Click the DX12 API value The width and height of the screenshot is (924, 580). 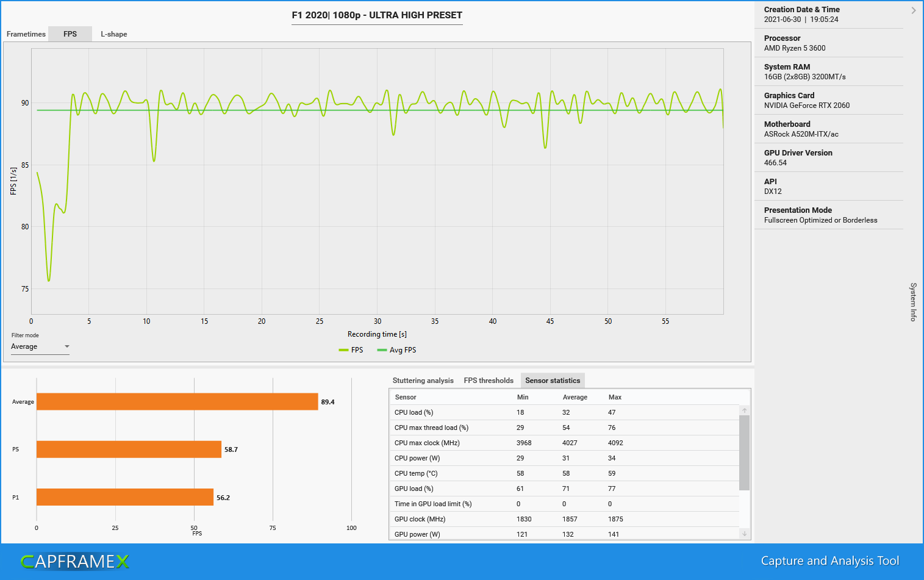point(773,192)
